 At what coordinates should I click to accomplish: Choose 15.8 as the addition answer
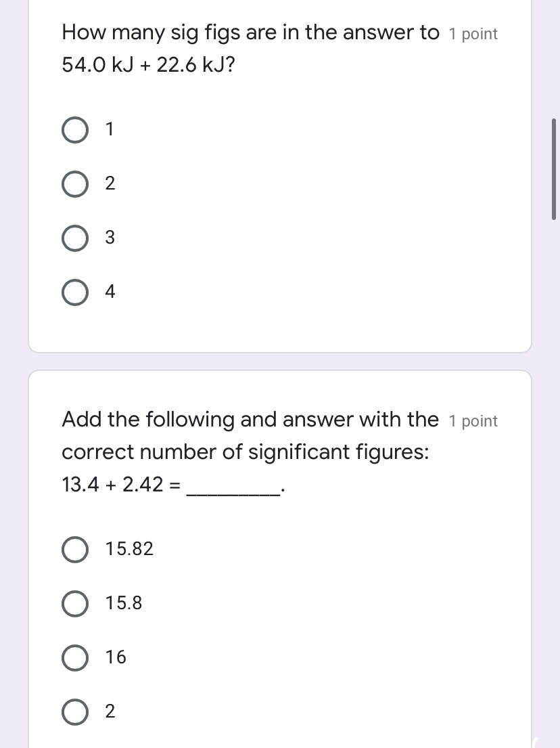point(74,604)
